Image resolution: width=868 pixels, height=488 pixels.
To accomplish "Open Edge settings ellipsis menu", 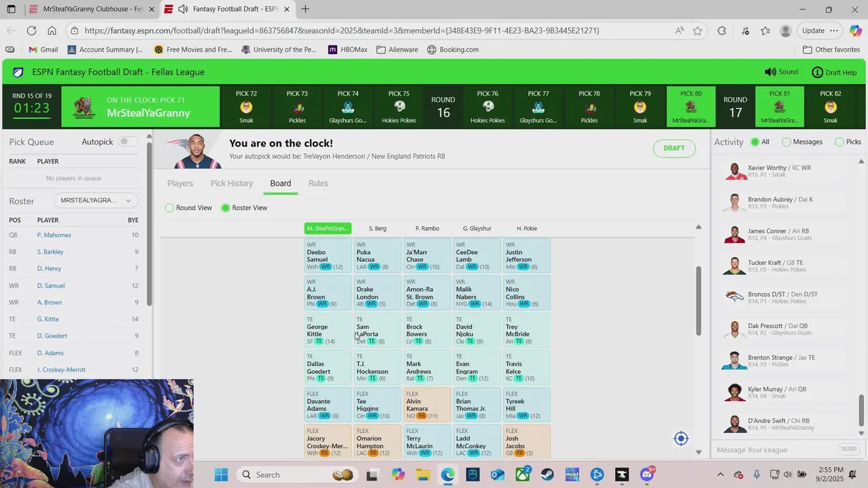I will [834, 30].
